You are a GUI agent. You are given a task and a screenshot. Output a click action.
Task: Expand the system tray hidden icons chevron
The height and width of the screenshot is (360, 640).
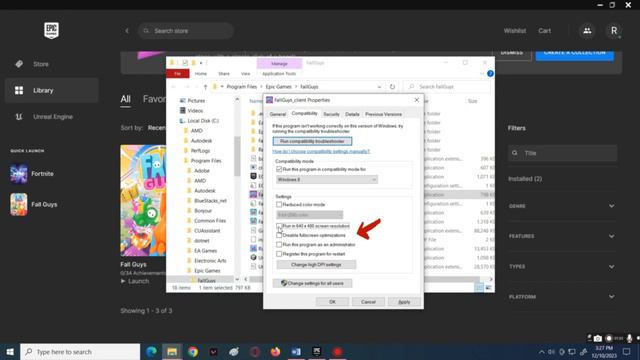tap(542, 351)
